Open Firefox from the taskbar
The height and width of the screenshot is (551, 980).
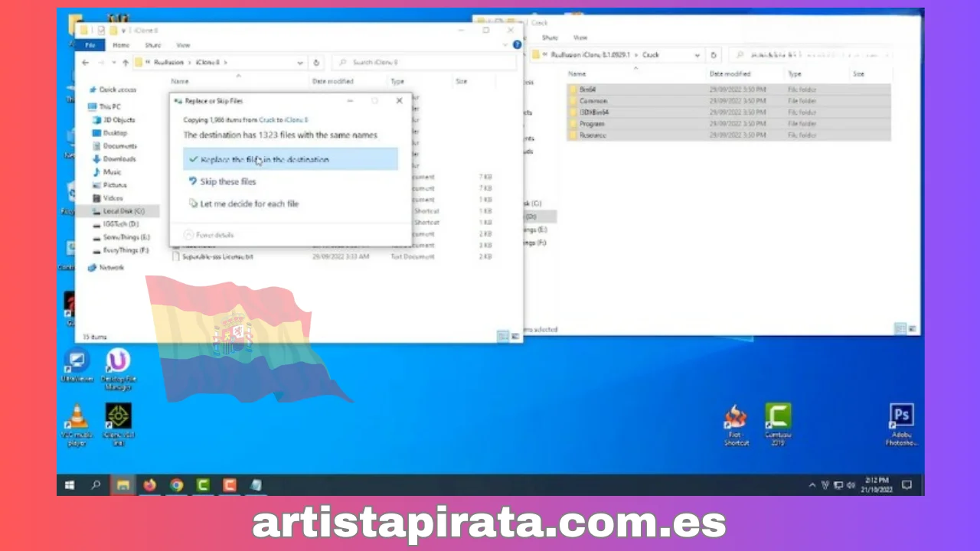point(149,485)
